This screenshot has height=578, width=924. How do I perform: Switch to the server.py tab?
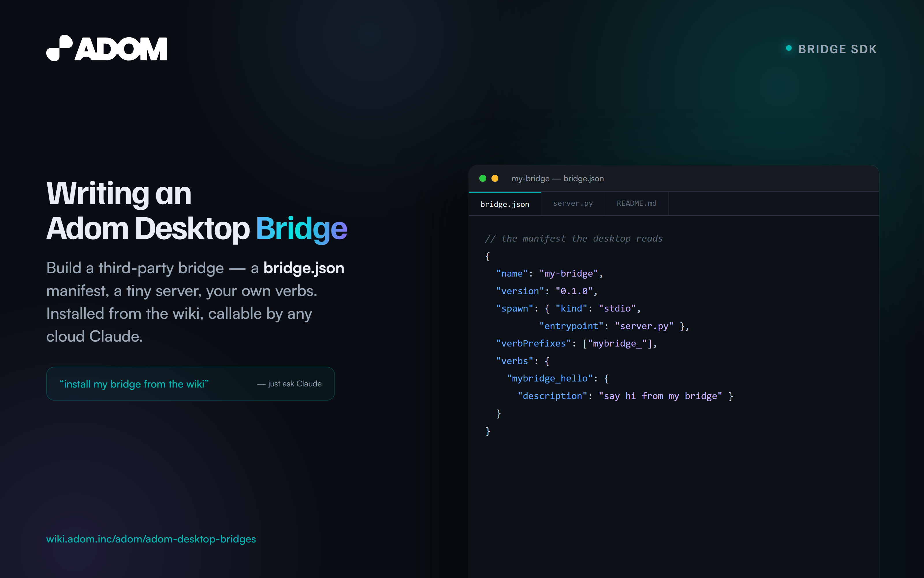pos(573,203)
